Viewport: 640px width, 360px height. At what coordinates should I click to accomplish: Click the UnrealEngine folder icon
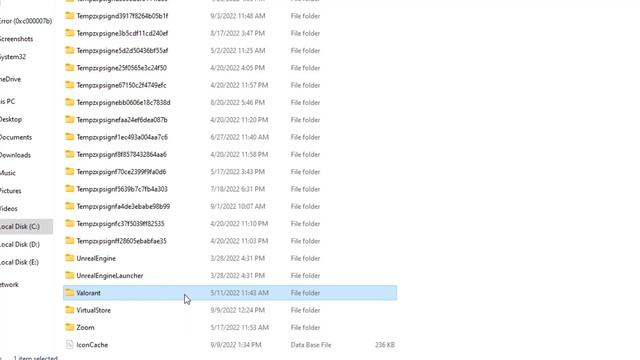pyautogui.click(x=70, y=258)
